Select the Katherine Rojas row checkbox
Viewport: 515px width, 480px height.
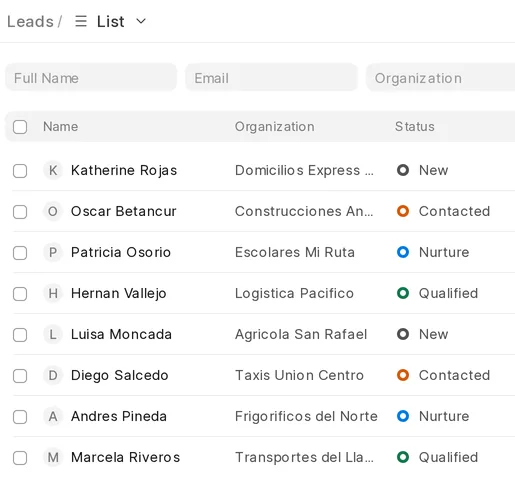point(20,171)
